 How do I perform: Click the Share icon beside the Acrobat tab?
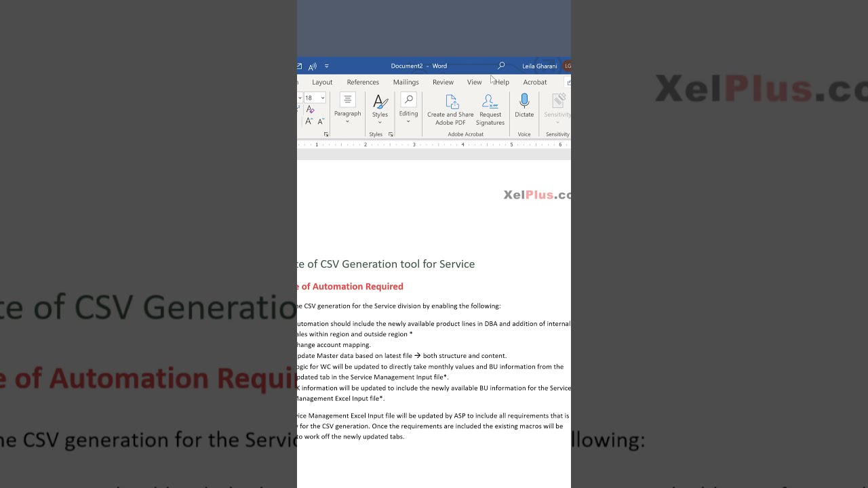[568, 82]
